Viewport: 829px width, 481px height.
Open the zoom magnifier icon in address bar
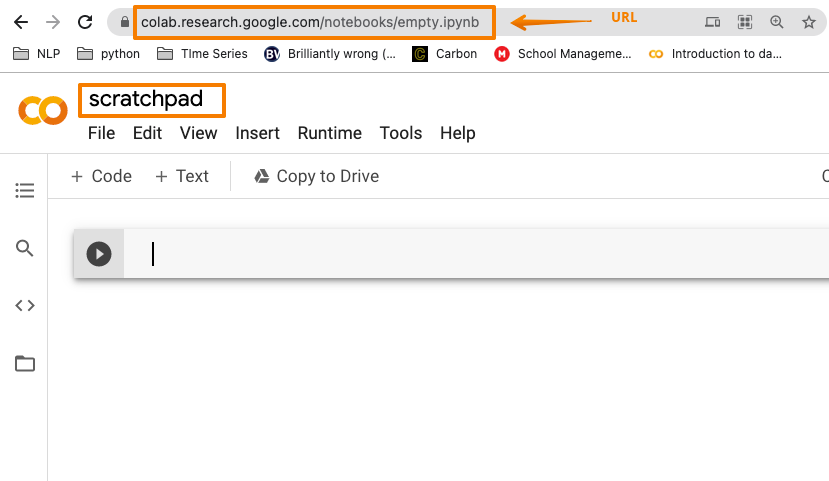(777, 22)
